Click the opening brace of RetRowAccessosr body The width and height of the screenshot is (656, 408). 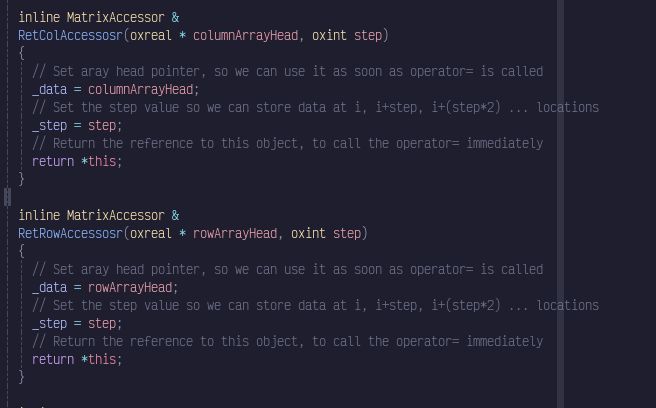(x=21, y=251)
